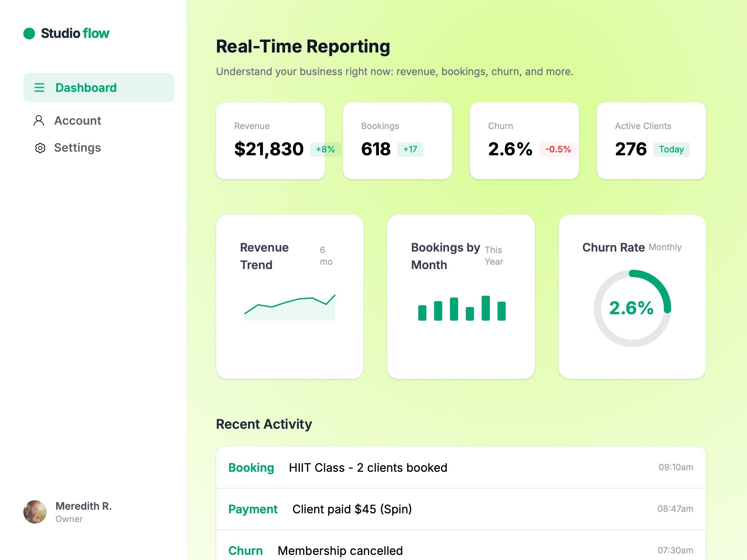747x560 pixels.
Task: Click the revenue trend line chart
Action: pyautogui.click(x=290, y=306)
